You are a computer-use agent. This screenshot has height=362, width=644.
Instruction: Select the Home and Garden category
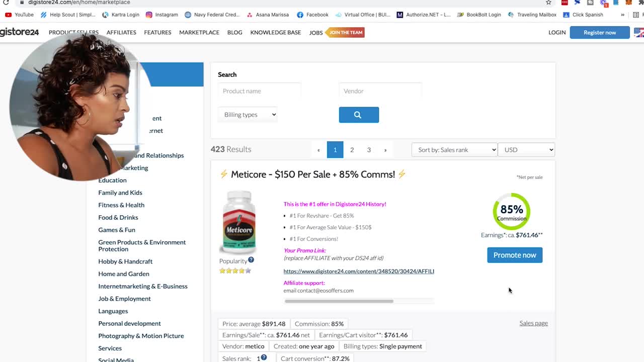tap(124, 274)
